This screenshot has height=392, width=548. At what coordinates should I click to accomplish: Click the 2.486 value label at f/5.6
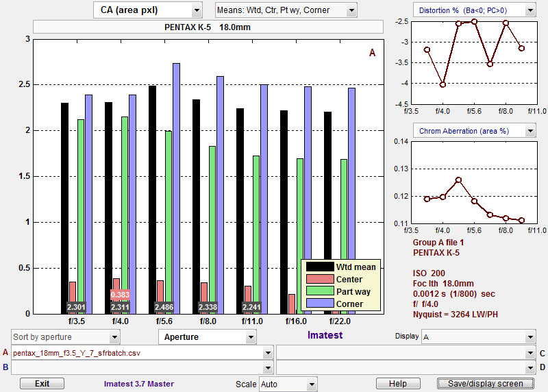[x=164, y=308]
